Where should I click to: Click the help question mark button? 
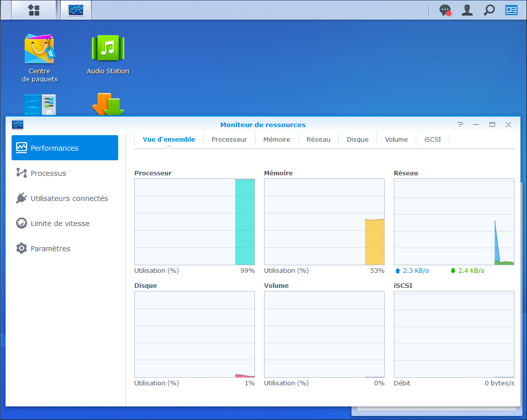pyautogui.click(x=460, y=125)
